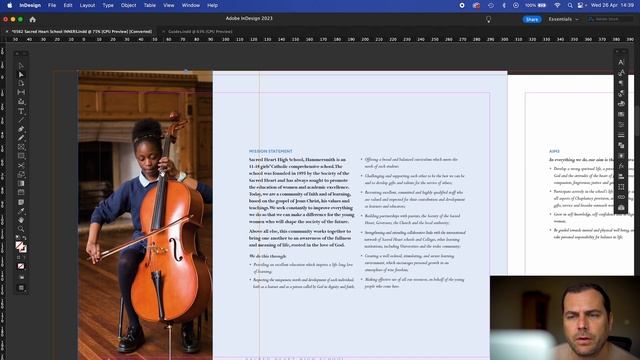Activate the Type tool
This screenshot has height=360, width=640.
(21, 111)
